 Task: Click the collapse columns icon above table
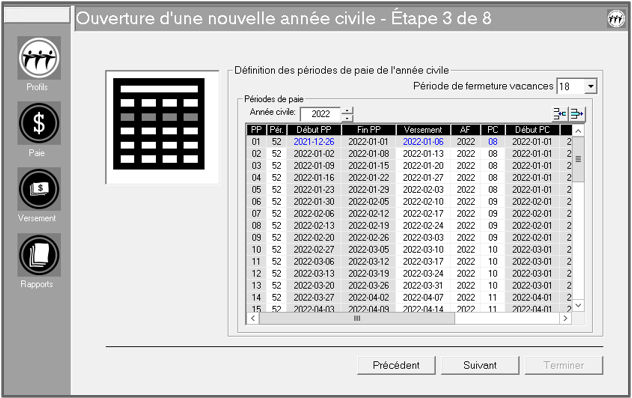[560, 114]
